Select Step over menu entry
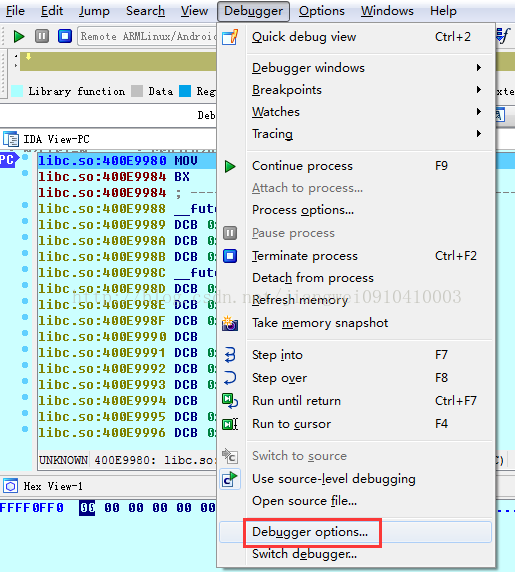515x572 pixels. [356, 378]
